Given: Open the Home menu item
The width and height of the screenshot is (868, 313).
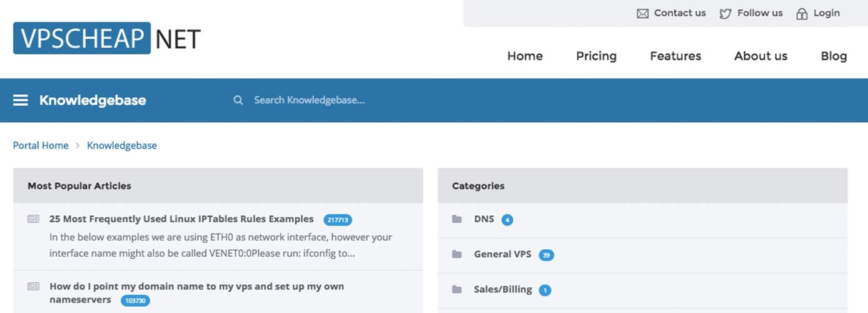Looking at the screenshot, I should pos(525,56).
